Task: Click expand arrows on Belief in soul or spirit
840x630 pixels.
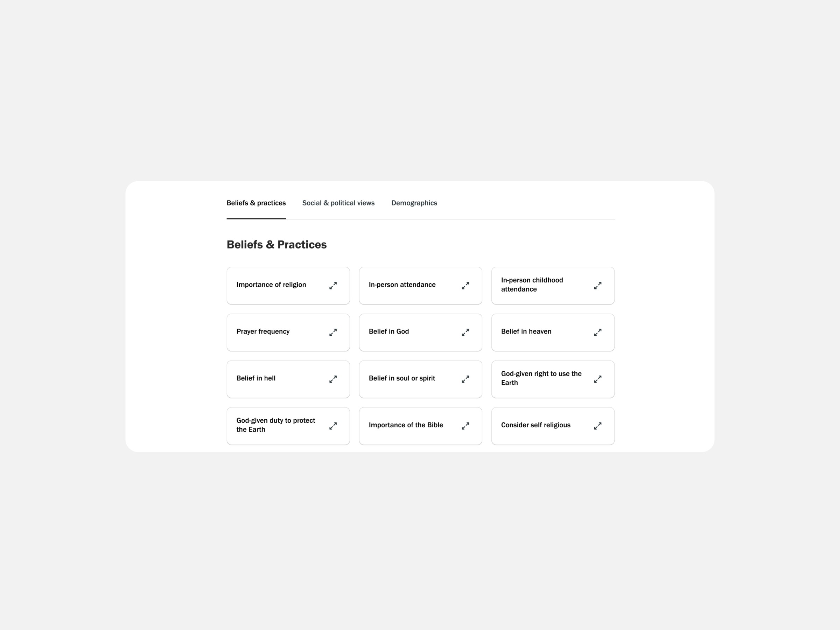Action: click(465, 379)
